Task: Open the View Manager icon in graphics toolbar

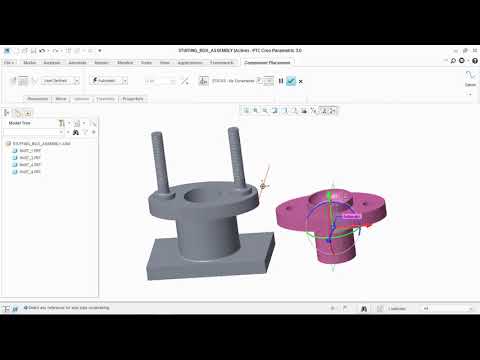Action: (304, 110)
